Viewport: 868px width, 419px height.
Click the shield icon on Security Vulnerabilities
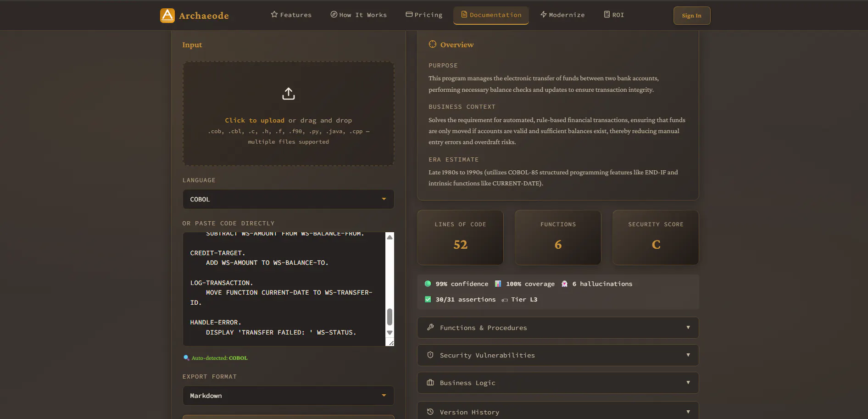pyautogui.click(x=430, y=355)
